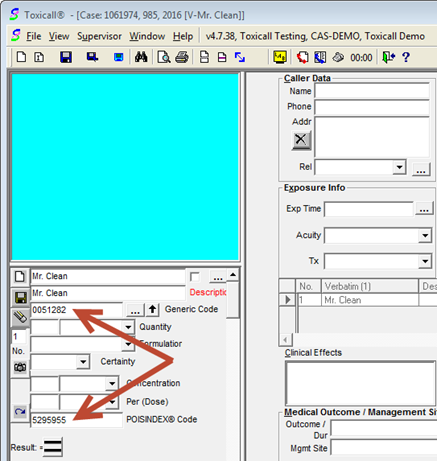Click the red Description label

[208, 292]
